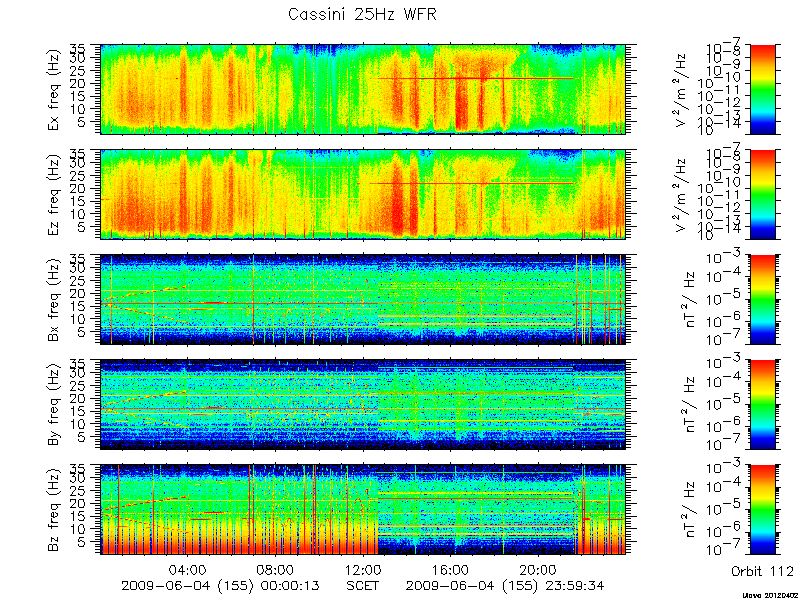Viewport: 800px width, 600px height.
Task: Click the Bx spectrogram panel
Action: (363, 299)
